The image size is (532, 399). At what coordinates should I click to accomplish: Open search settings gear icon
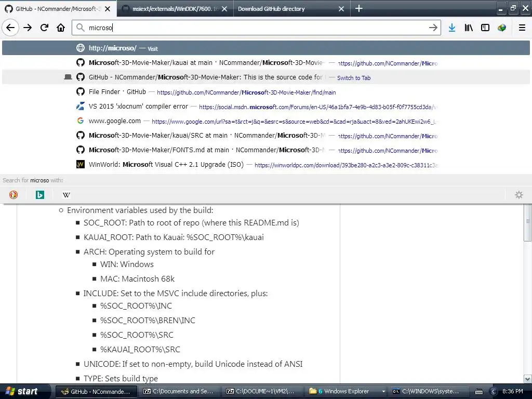coord(519,195)
